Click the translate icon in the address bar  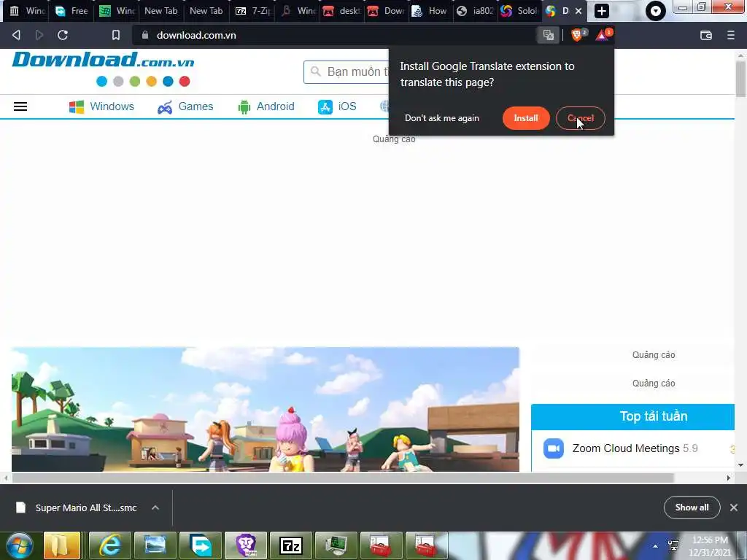(549, 35)
